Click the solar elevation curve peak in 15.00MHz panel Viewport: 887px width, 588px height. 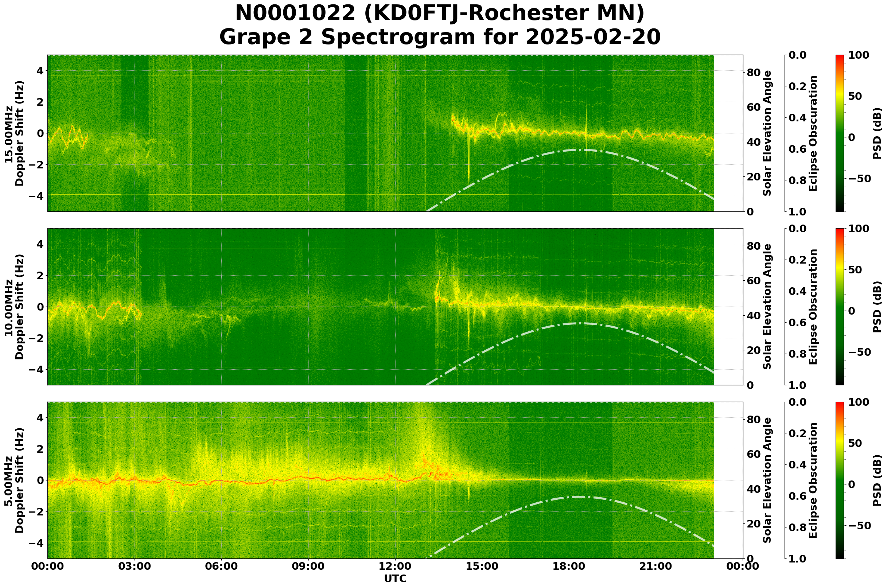[x=577, y=150]
